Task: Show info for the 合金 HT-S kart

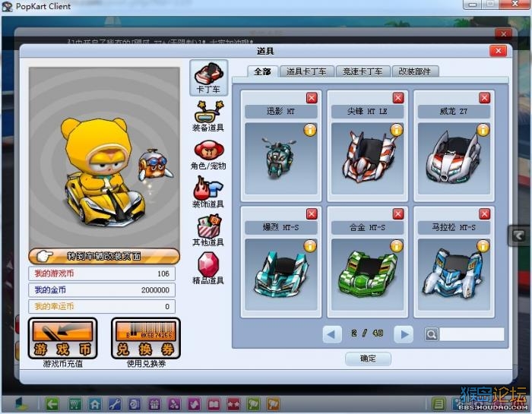Action: [x=396, y=246]
